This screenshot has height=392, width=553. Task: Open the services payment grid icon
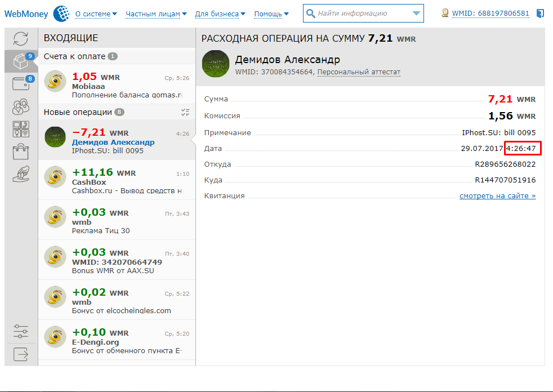click(x=21, y=129)
